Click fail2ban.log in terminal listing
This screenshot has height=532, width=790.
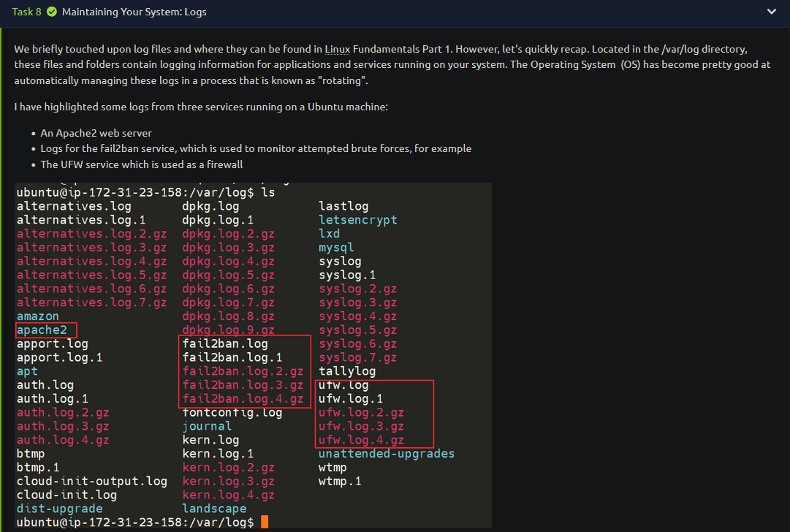[x=225, y=343]
